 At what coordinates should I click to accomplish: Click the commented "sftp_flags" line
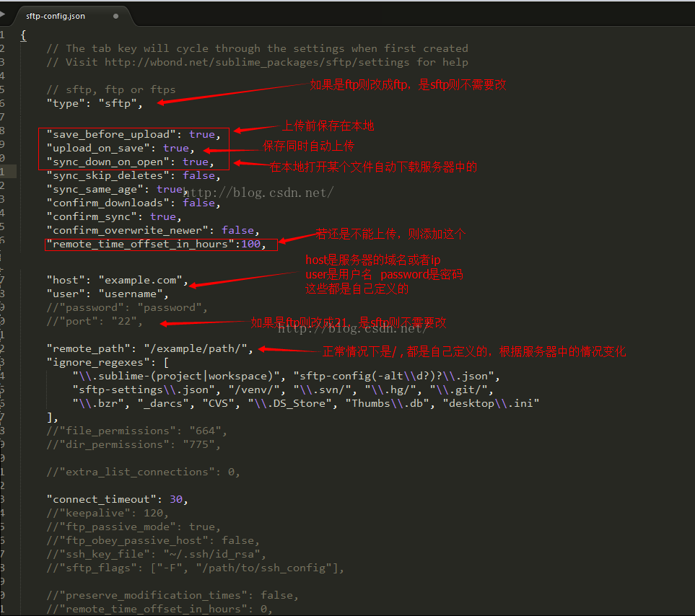click(195, 568)
